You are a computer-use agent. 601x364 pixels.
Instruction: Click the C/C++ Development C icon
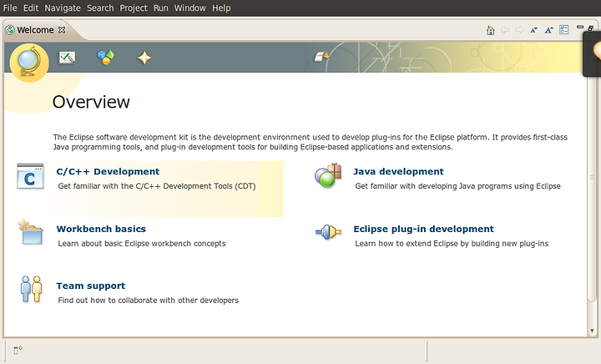(x=30, y=177)
